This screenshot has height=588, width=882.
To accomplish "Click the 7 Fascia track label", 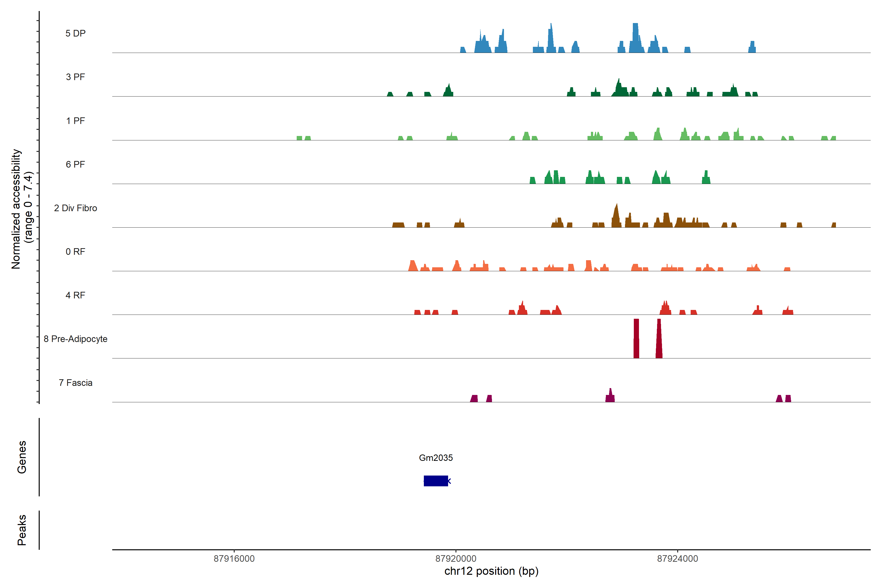I will point(75,382).
